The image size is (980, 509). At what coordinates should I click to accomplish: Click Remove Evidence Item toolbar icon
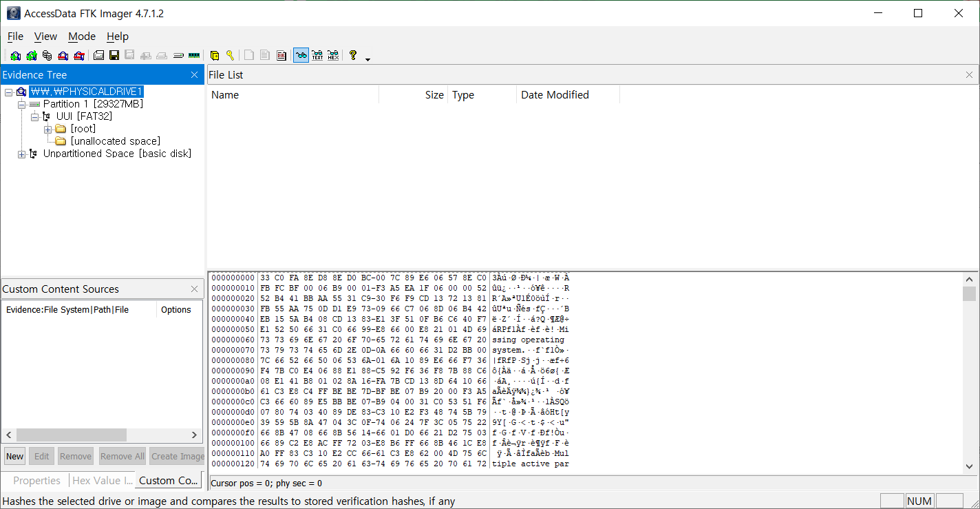(x=63, y=56)
